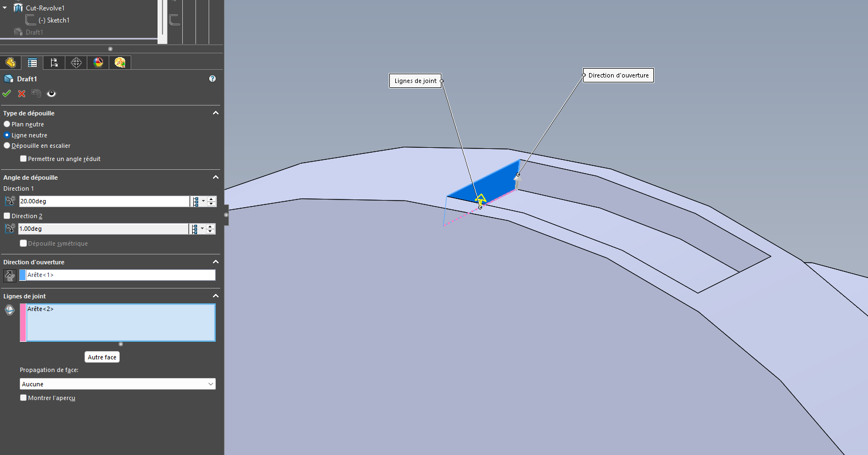868x455 pixels.
Task: Choose the Dépouille en escalier option
Action: coord(7,146)
